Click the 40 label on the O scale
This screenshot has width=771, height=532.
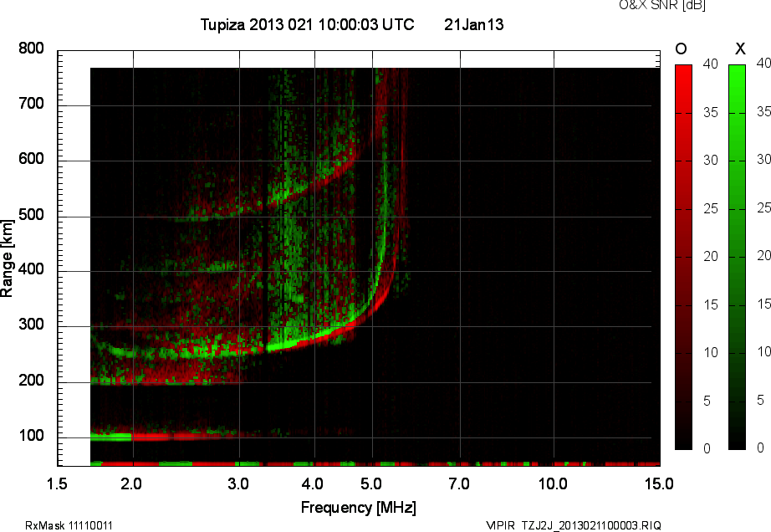tap(711, 64)
